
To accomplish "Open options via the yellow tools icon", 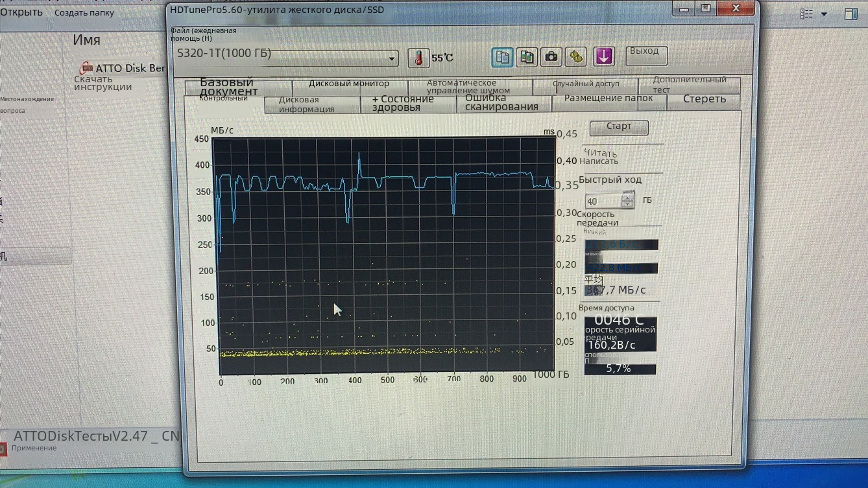I will (x=575, y=57).
